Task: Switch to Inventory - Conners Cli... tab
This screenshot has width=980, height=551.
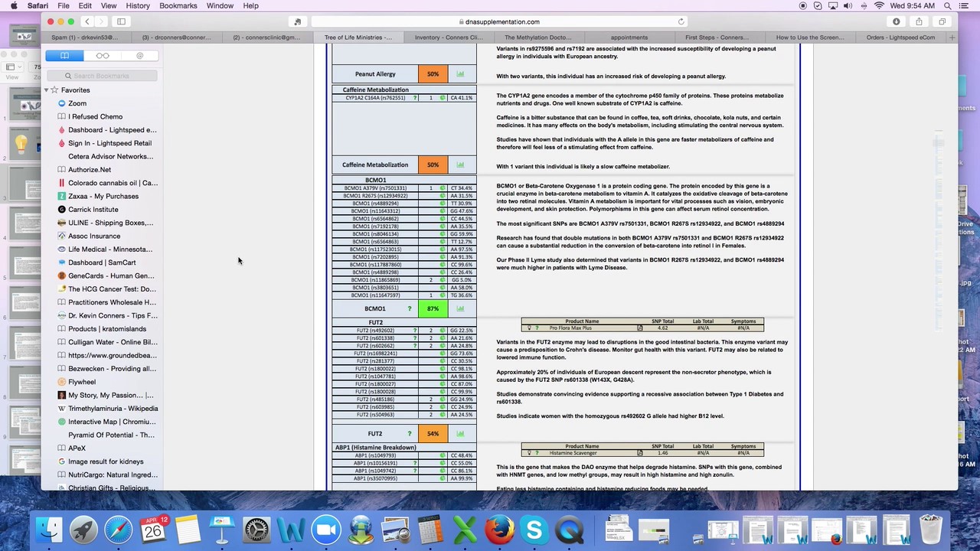Action: click(x=449, y=37)
